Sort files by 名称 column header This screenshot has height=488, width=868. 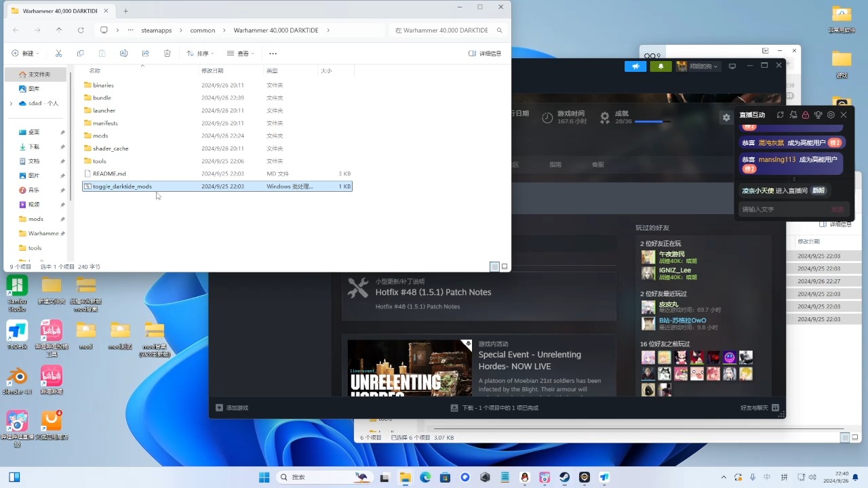click(x=94, y=70)
